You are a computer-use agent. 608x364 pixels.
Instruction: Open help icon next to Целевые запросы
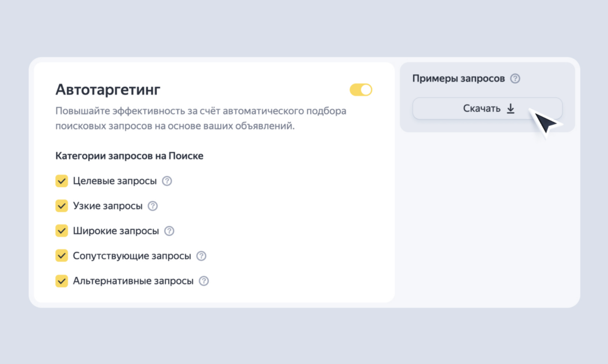(x=166, y=181)
